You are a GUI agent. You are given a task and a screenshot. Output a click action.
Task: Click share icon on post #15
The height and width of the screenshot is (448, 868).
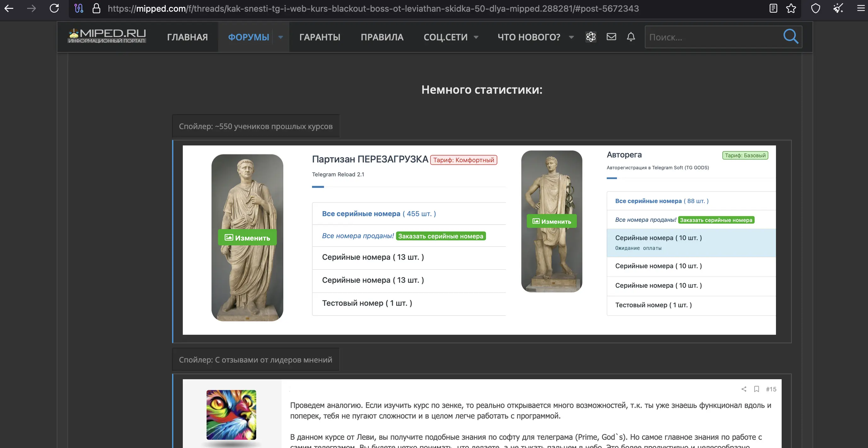tap(744, 389)
